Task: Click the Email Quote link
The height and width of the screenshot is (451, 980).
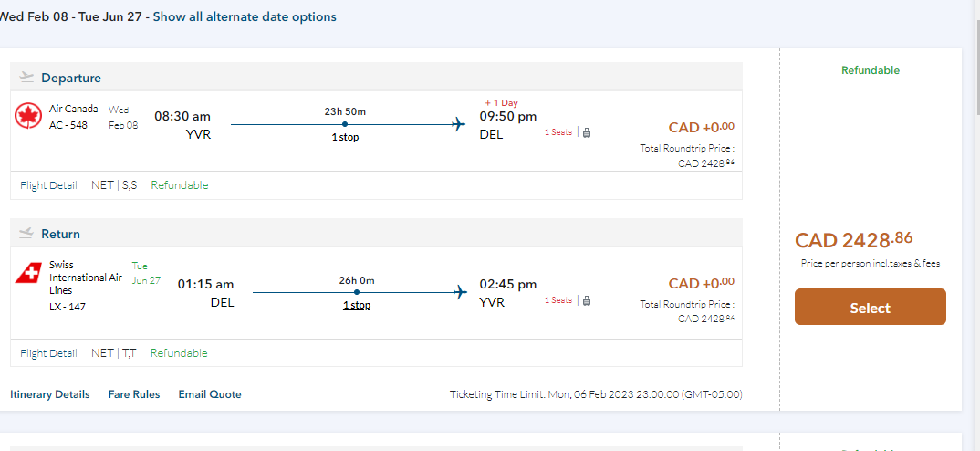Action: [210, 394]
